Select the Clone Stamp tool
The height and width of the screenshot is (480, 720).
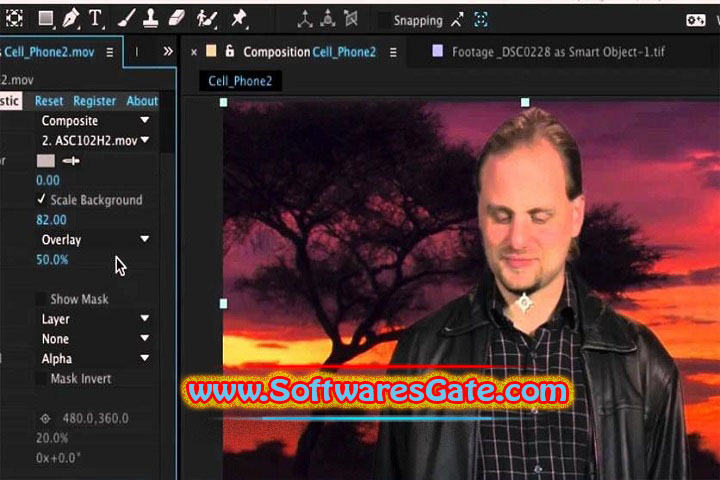pyautogui.click(x=151, y=19)
